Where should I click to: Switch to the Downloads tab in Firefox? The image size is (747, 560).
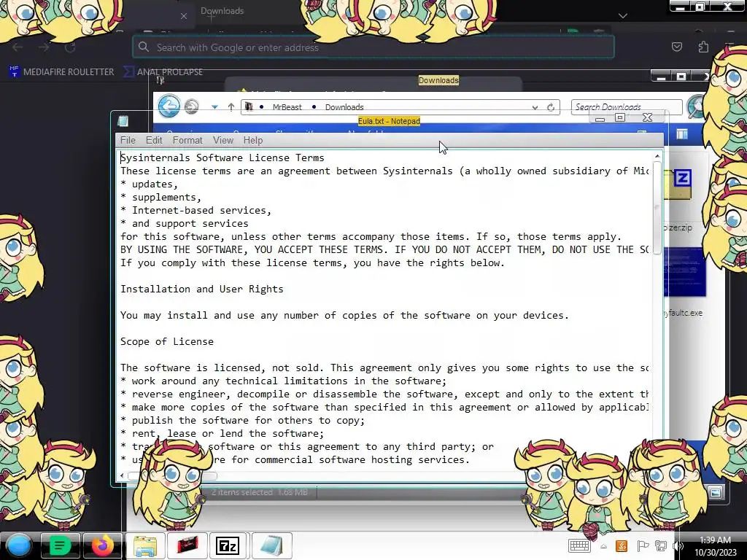pyautogui.click(x=222, y=11)
